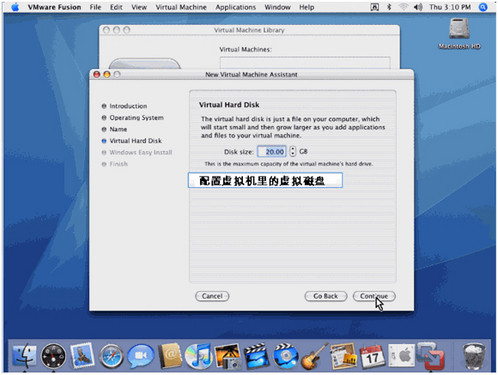Select the Operating System step
The image size is (498, 375).
(x=133, y=118)
